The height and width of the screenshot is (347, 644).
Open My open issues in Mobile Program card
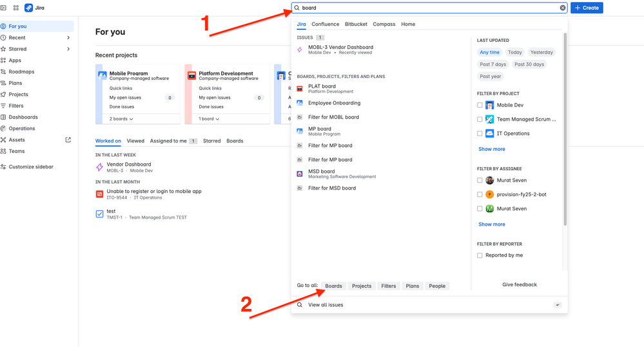point(125,98)
